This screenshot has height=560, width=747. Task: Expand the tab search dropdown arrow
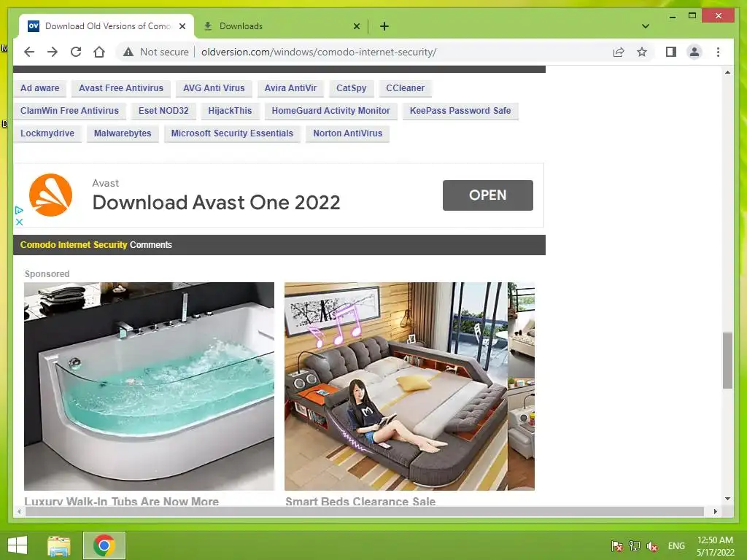click(x=646, y=26)
